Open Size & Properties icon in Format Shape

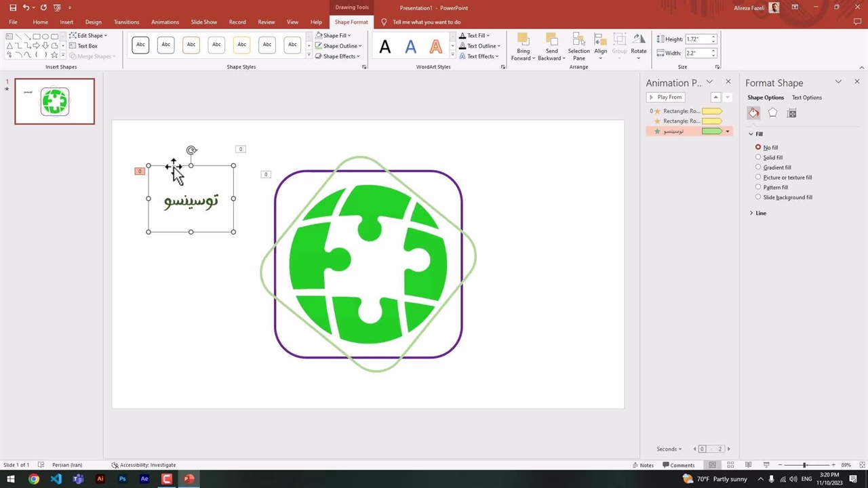[791, 113]
